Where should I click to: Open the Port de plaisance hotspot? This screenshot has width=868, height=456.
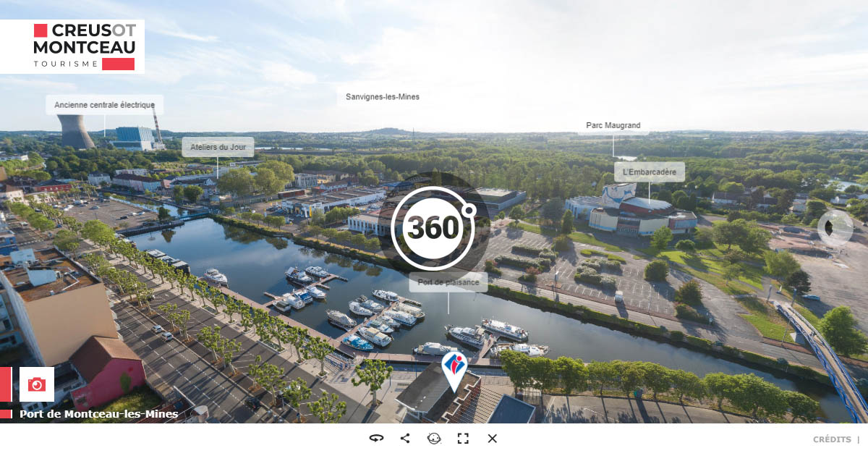pyautogui.click(x=448, y=282)
